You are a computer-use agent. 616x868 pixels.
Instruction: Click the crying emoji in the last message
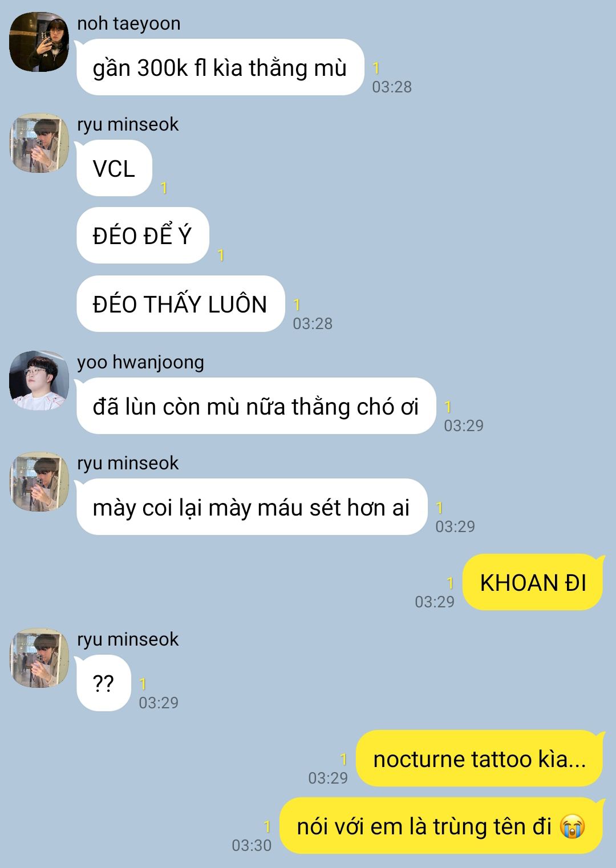[573, 826]
